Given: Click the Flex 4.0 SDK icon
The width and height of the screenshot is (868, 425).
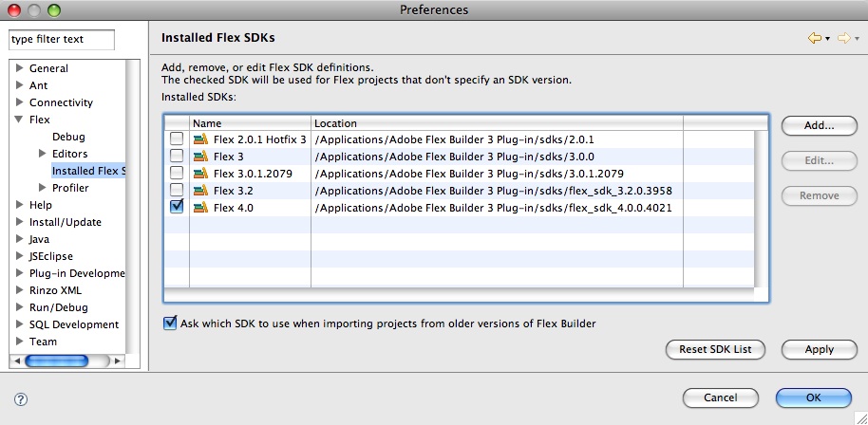Looking at the screenshot, I should (201, 208).
